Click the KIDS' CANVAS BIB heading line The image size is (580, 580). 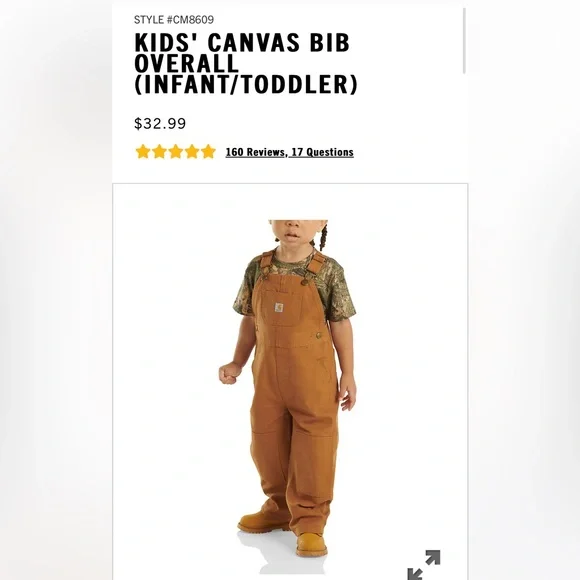click(242, 43)
